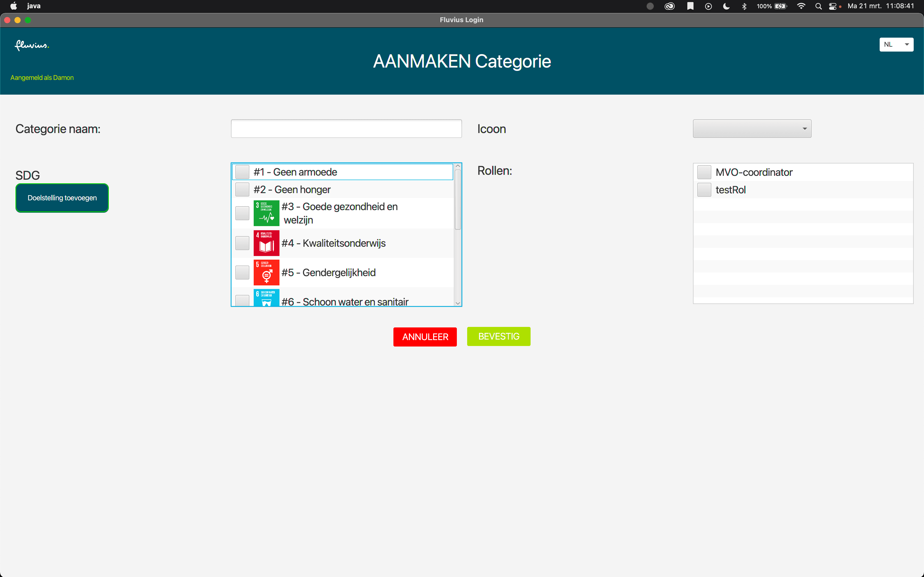The image size is (924, 577).
Task: Click the SDG 5 gender equality icon
Action: click(266, 273)
